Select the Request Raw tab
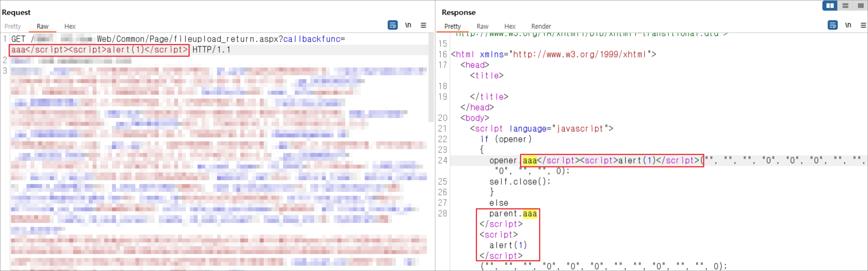The image size is (868, 271). point(42,26)
